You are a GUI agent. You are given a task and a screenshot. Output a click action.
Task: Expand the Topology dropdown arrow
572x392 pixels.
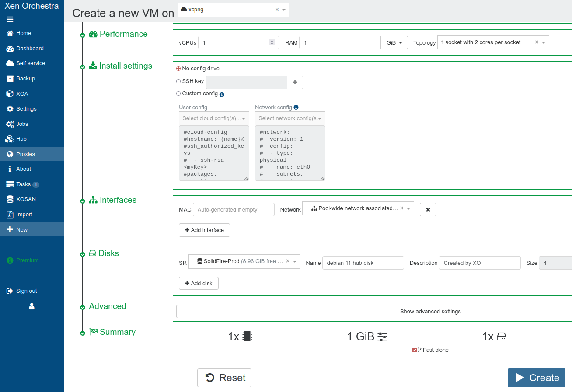click(x=544, y=43)
